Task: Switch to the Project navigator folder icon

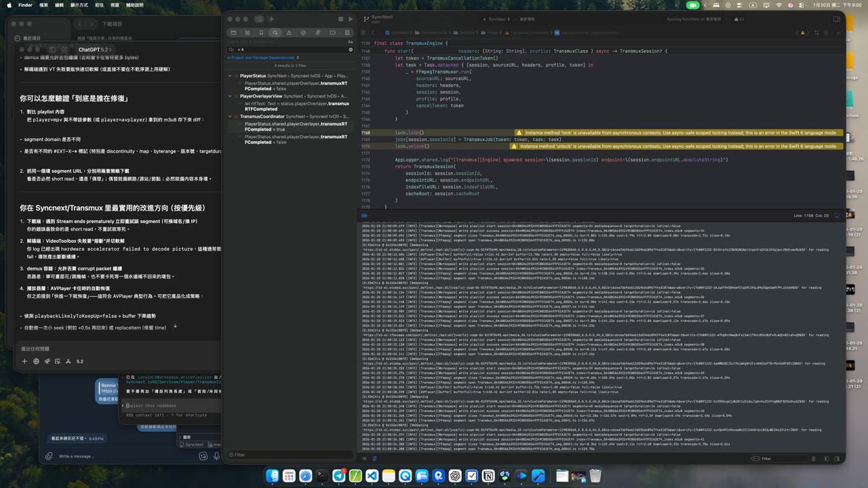Action: (x=233, y=33)
